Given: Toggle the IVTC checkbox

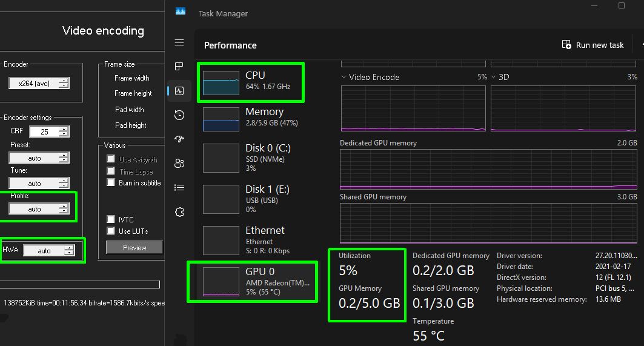Looking at the screenshot, I should [111, 219].
